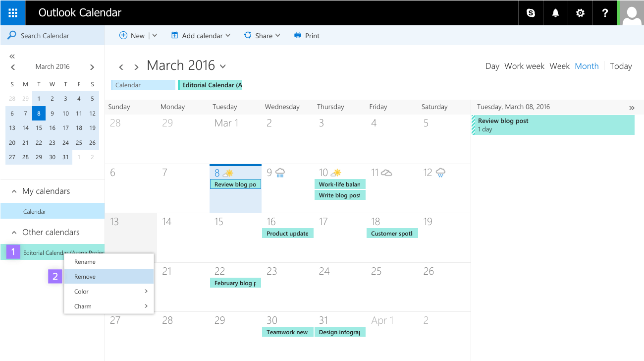The width and height of the screenshot is (644, 361).
Task: Open the Settings gear icon
Action: 580,12
